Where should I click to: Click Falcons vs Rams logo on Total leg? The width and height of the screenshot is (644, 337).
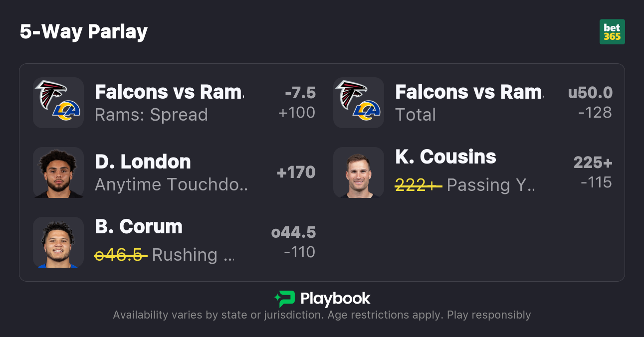[x=359, y=102]
